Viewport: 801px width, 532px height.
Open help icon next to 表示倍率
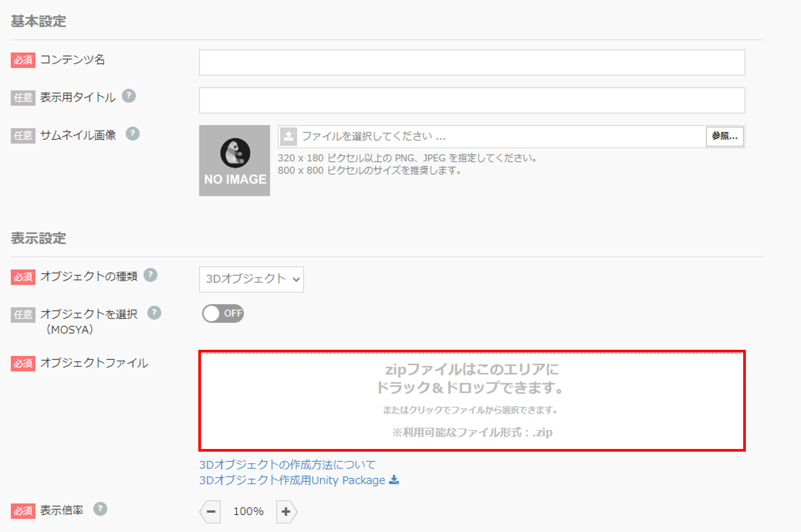[100, 509]
